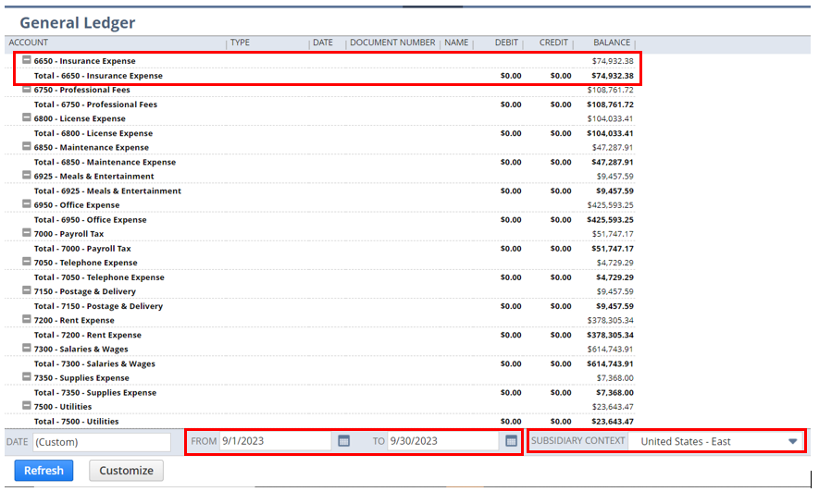Collapse the 6950 Office Expense account
Viewport: 819px width, 504px height.
pyautogui.click(x=27, y=204)
